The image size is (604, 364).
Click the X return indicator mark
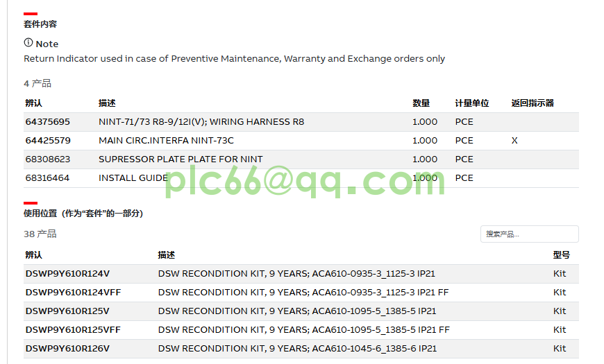coord(514,141)
